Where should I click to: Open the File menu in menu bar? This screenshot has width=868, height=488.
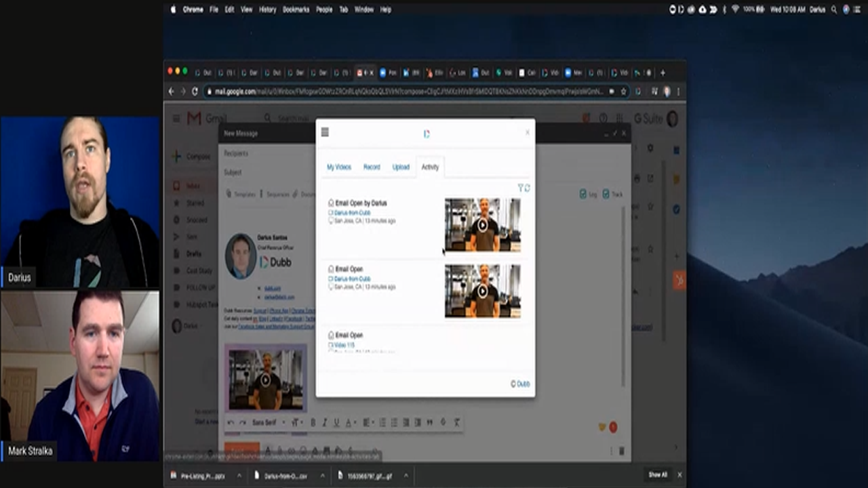214,9
